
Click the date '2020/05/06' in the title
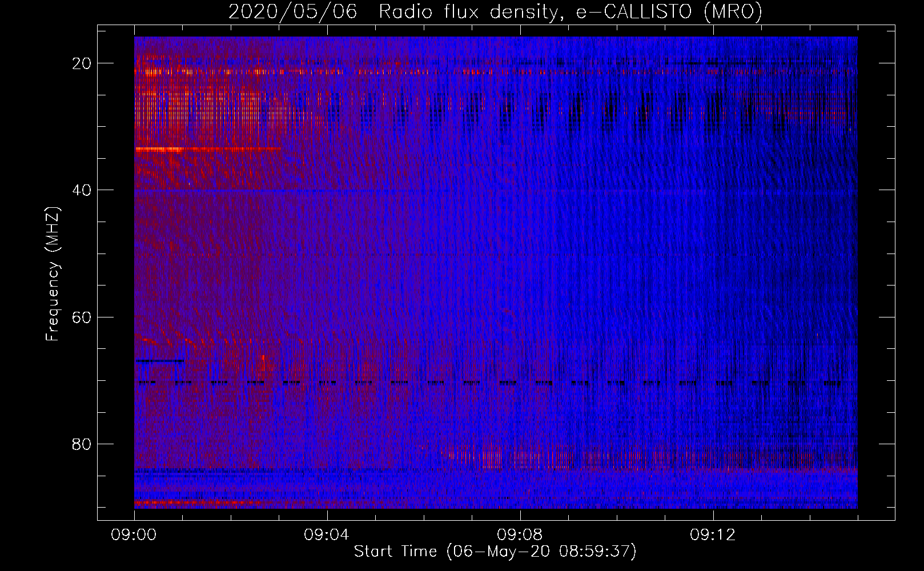294,12
